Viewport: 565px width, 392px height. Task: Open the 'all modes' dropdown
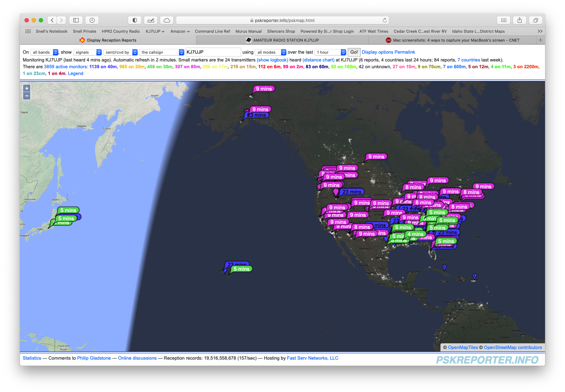click(270, 52)
